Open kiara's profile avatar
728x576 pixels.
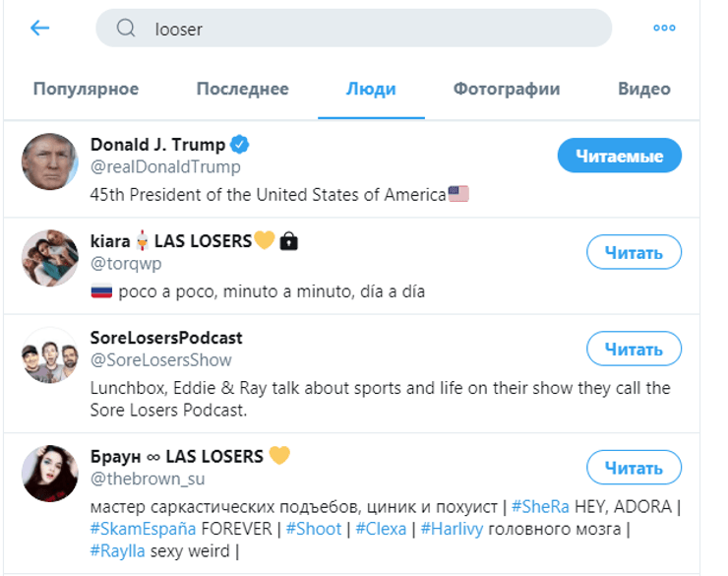click(x=49, y=258)
